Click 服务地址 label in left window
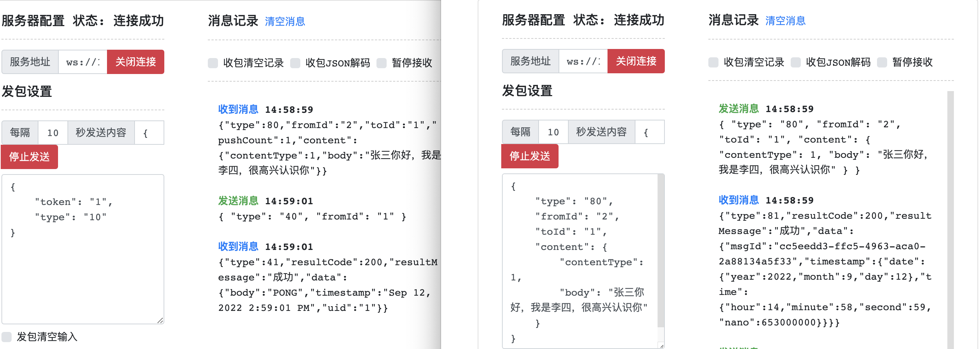This screenshot has height=349, width=980. tap(30, 62)
